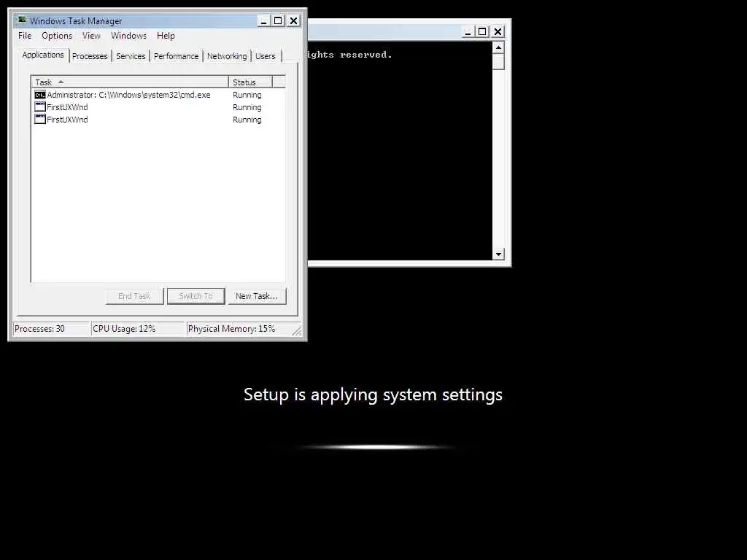The image size is (747, 560).
Task: Click the Switch To button
Action: tap(196, 296)
